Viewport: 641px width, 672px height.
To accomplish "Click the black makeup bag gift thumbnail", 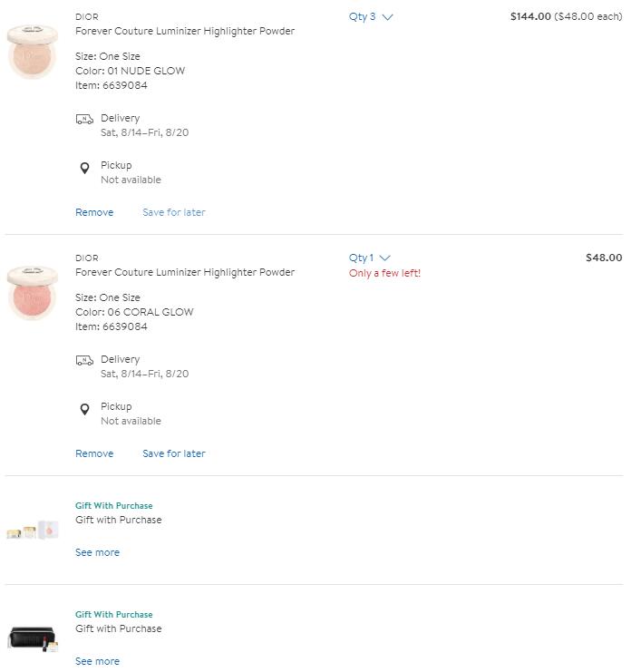I will pyautogui.click(x=33, y=638).
